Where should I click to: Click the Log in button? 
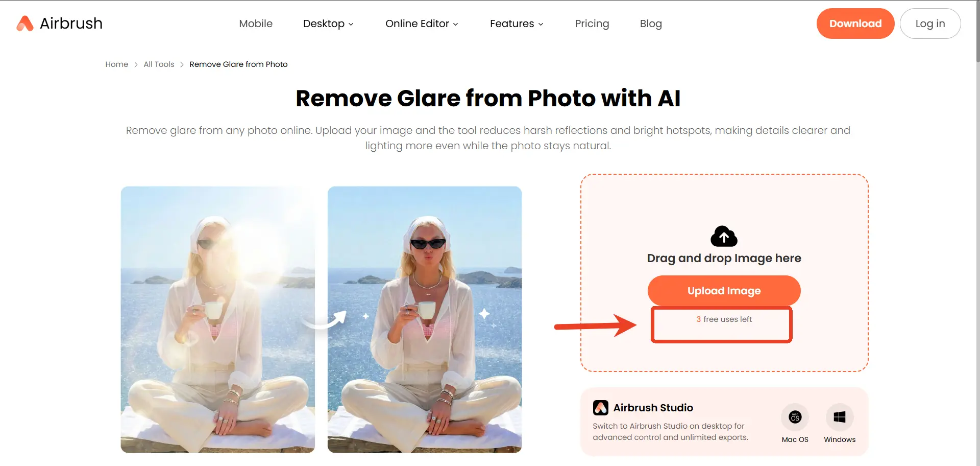click(x=930, y=24)
